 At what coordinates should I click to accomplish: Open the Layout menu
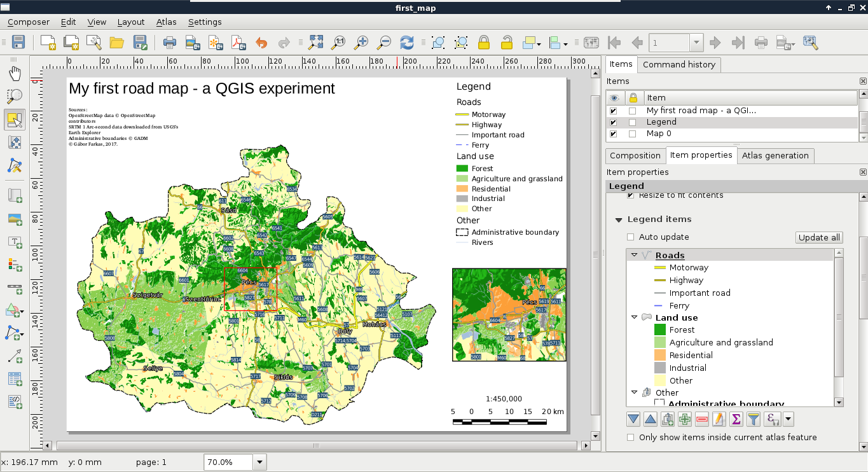(131, 22)
